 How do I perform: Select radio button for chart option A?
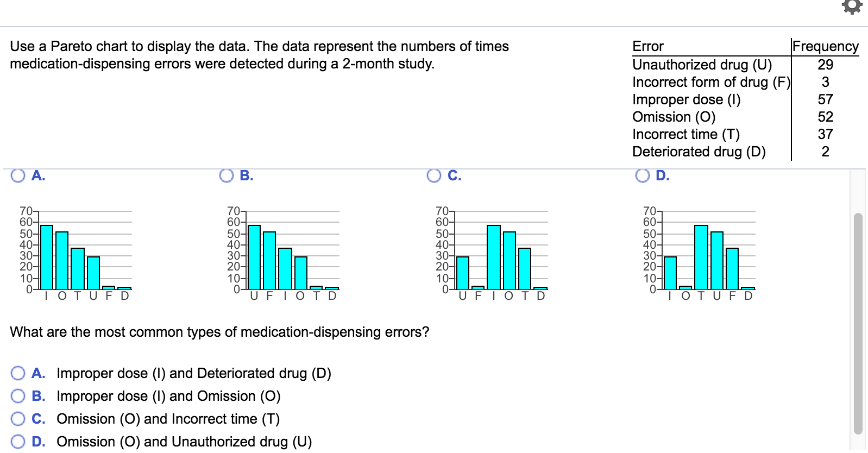click(17, 175)
